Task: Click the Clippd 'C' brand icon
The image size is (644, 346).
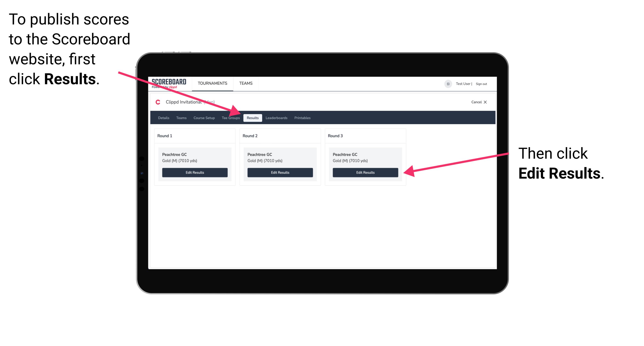Action: click(156, 102)
